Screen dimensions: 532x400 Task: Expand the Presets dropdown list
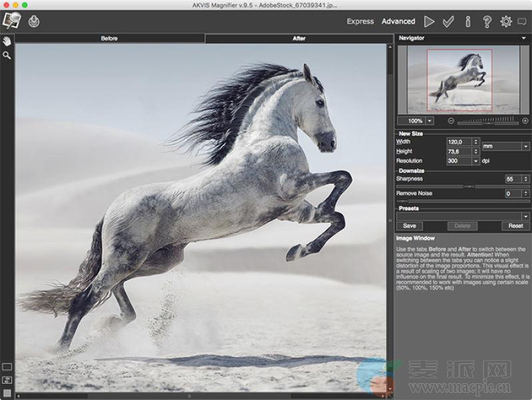(x=525, y=217)
